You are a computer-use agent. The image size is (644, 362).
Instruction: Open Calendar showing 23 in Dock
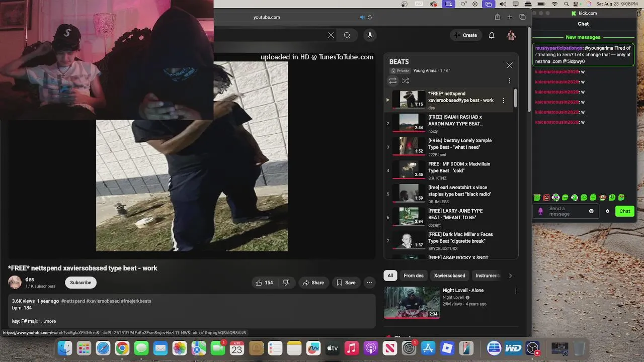[237, 348]
